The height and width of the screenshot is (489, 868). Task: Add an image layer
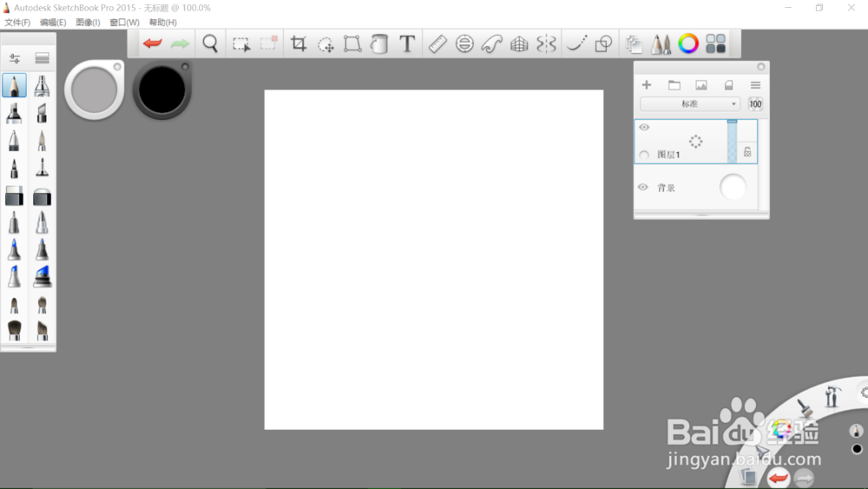(700, 85)
